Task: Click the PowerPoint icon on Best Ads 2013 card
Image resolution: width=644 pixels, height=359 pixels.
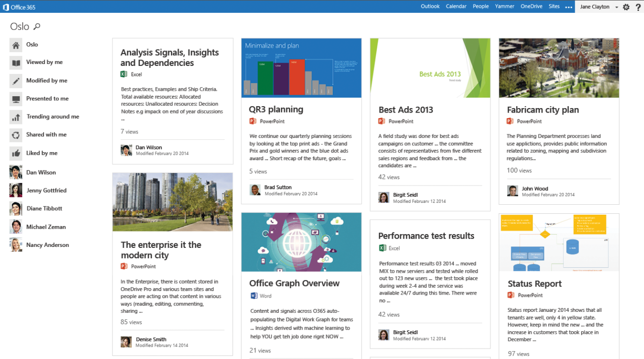Action: tap(381, 121)
